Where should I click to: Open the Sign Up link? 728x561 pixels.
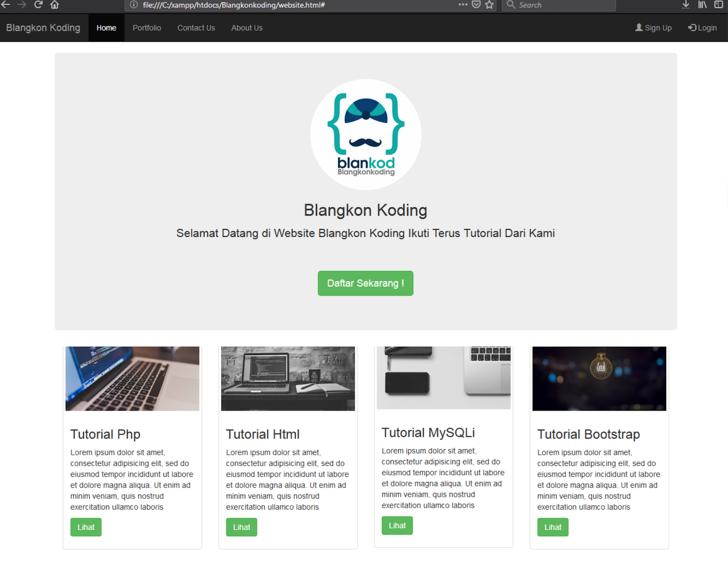[x=653, y=28]
